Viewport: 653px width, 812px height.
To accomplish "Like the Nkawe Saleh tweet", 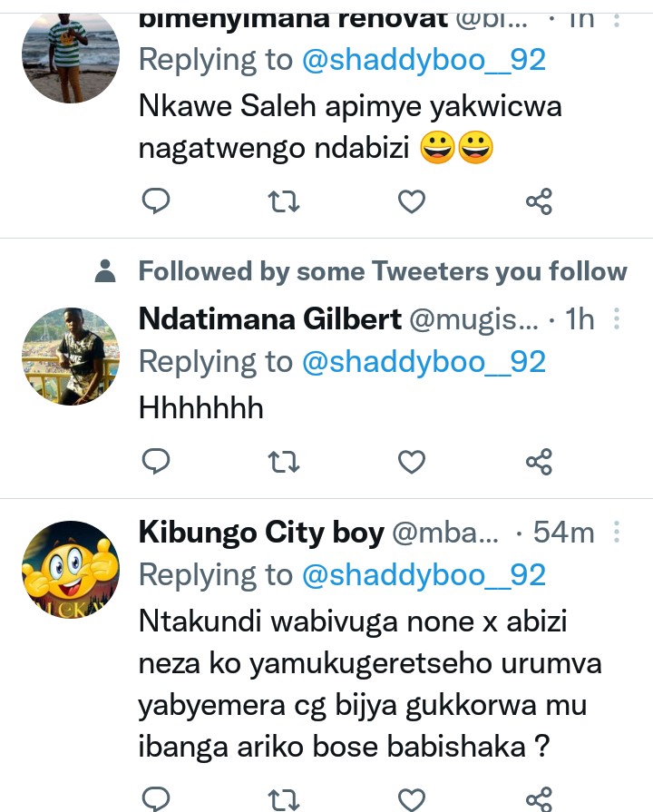I will (412, 201).
